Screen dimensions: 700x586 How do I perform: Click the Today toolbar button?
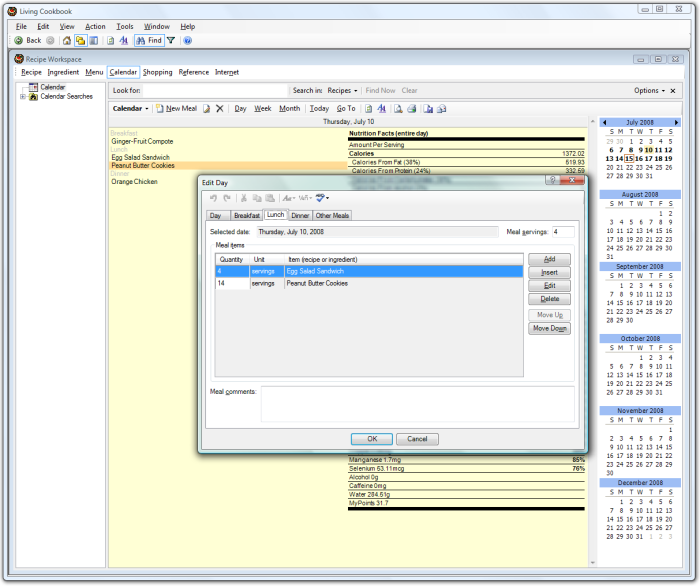click(319, 108)
